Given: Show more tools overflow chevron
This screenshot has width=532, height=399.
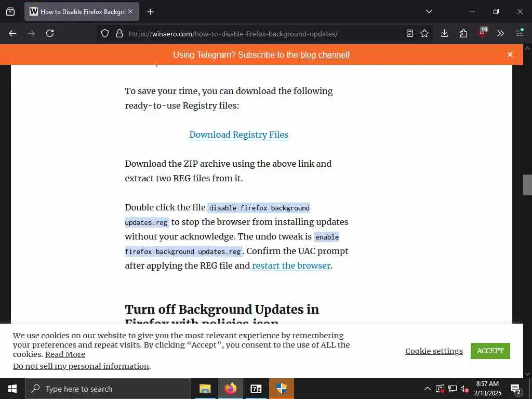Looking at the screenshot, I should click(500, 33).
